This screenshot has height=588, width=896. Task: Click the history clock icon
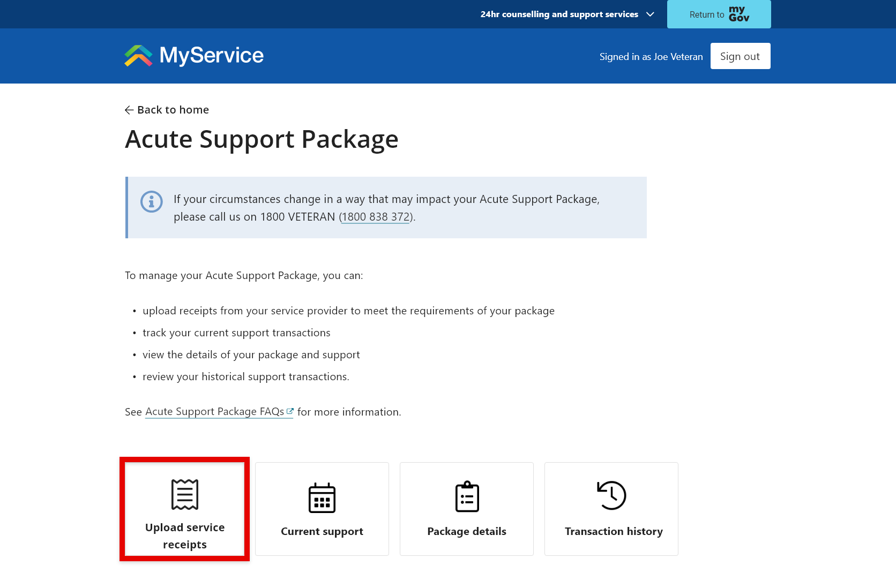pos(611,495)
